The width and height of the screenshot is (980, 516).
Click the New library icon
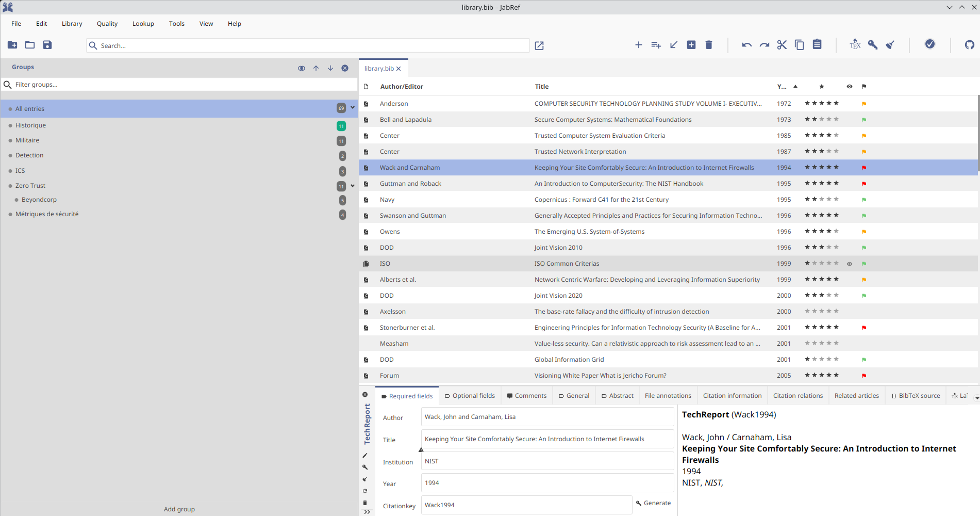[x=12, y=45]
